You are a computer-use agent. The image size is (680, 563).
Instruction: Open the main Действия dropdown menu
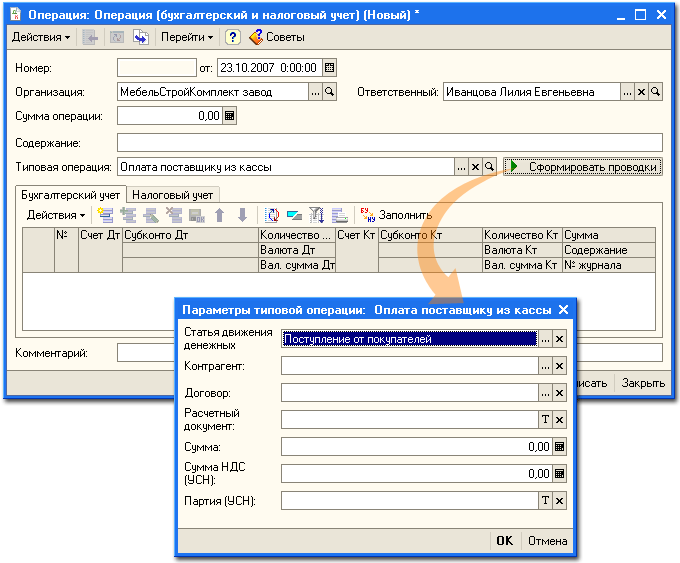40,37
